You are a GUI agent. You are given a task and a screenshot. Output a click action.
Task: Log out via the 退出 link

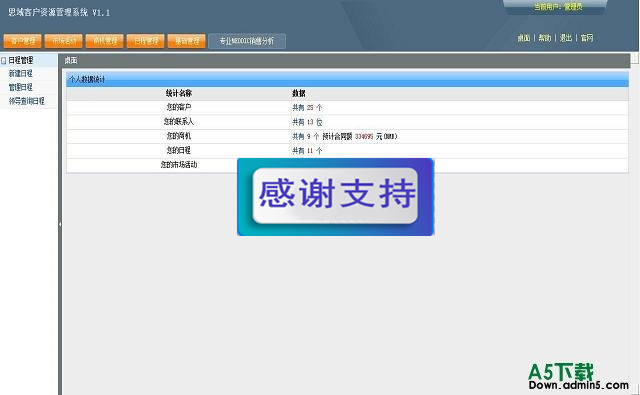(x=566, y=38)
